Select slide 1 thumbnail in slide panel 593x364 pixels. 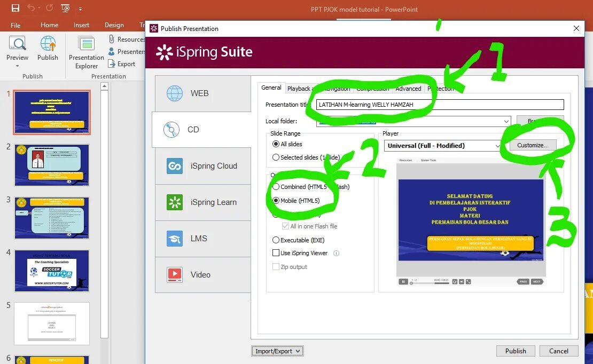tap(52, 112)
